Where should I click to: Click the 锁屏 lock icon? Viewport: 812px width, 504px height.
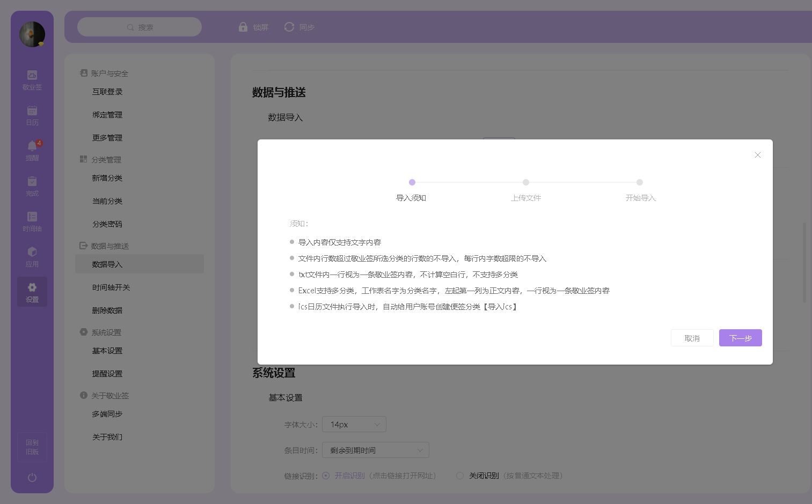coord(243,27)
